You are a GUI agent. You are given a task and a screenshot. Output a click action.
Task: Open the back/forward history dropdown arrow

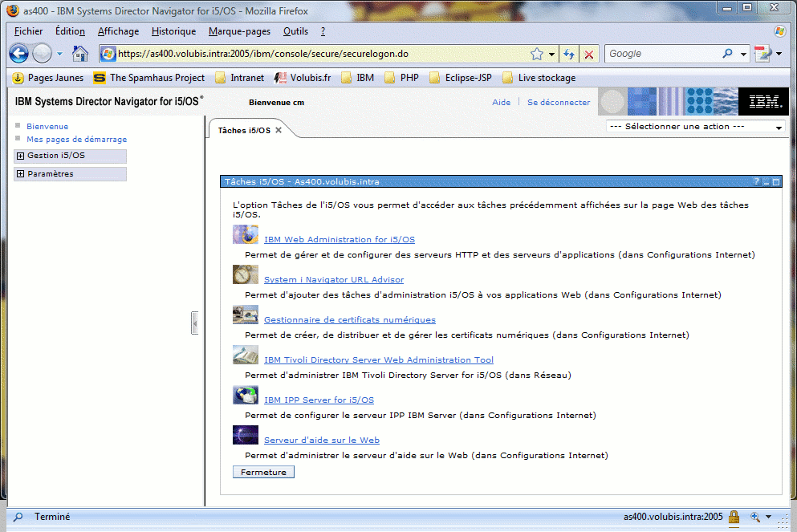tap(59, 53)
